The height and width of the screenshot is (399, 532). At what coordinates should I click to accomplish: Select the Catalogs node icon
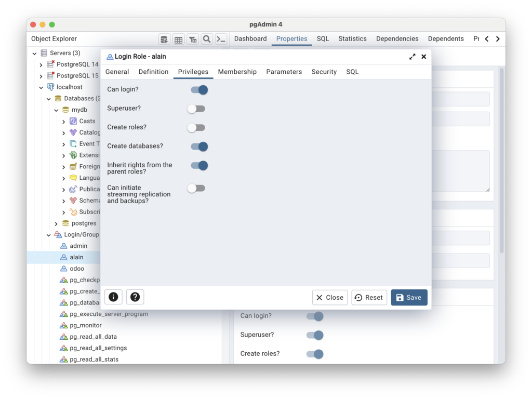(x=73, y=132)
